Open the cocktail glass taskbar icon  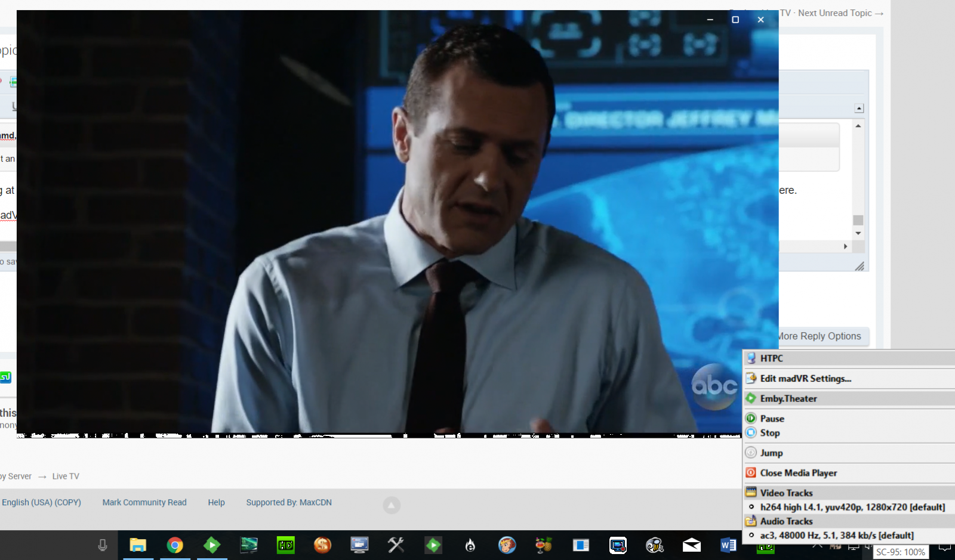coord(544,545)
